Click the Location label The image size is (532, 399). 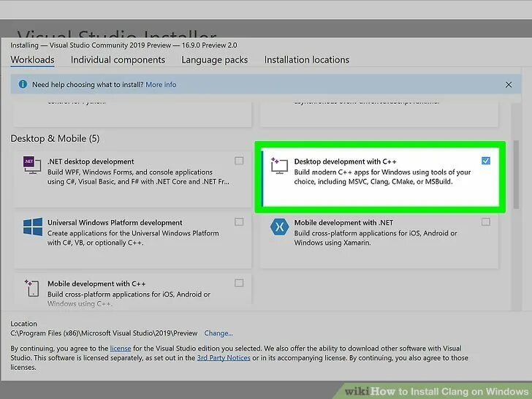point(23,324)
